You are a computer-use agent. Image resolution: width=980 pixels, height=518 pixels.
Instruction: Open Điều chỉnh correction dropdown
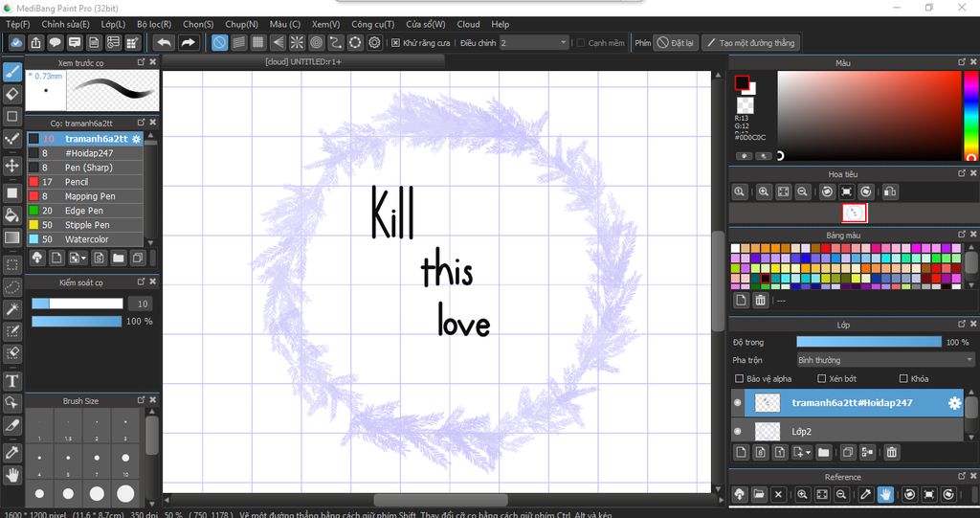point(534,42)
